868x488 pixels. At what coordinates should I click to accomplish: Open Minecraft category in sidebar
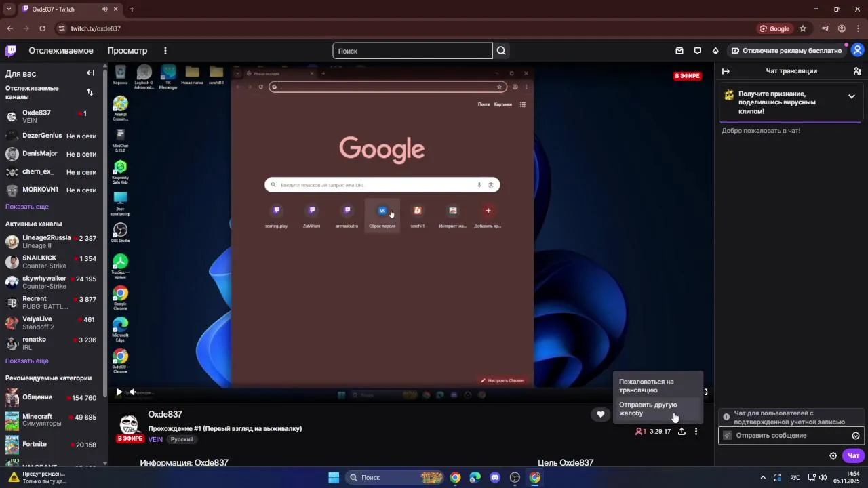click(x=53, y=420)
